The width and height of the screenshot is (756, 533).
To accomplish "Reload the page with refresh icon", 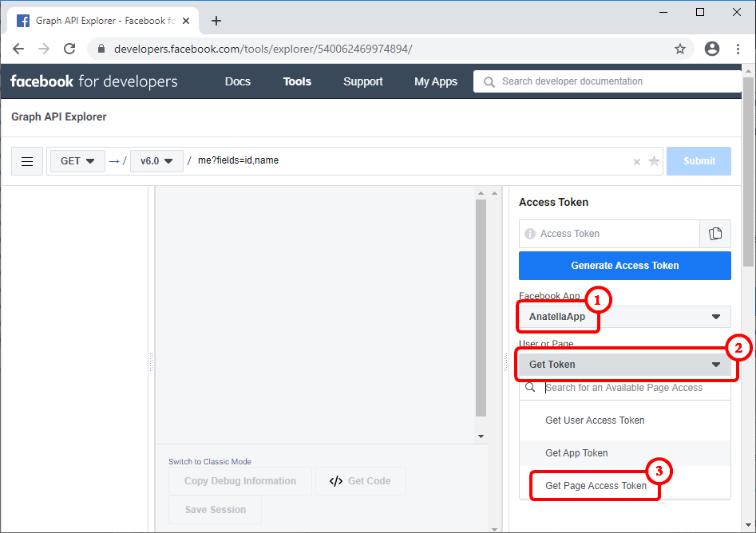I will click(69, 49).
